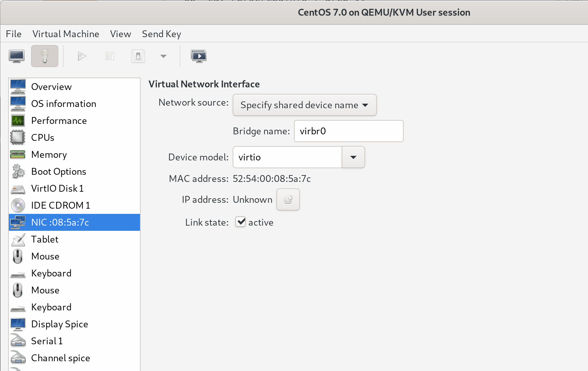Click the Performance graph icon
Screen dimensions: 588x371
[18, 121]
